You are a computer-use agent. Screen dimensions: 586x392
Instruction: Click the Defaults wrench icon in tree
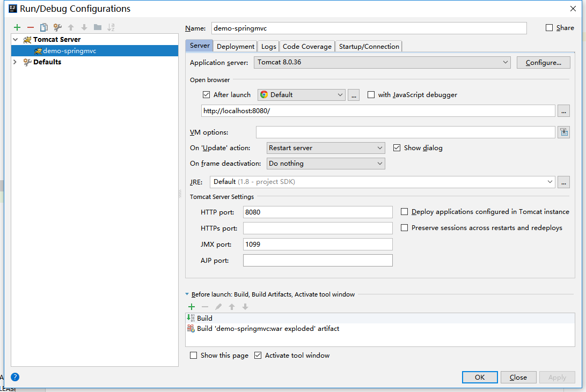coord(27,62)
